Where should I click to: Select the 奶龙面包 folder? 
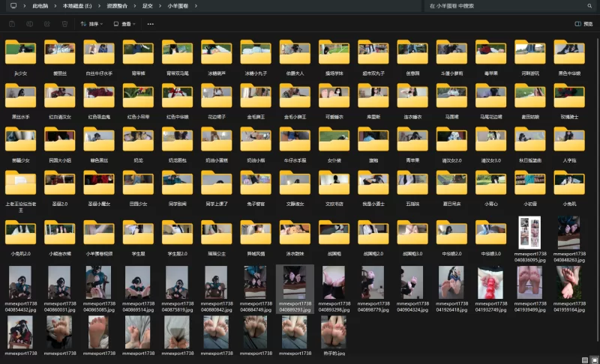[177, 145]
